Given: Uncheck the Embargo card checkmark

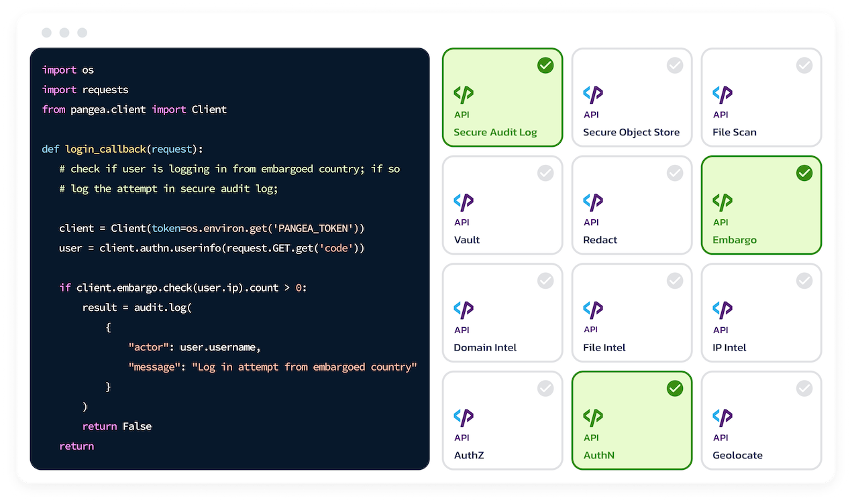Looking at the screenshot, I should pos(804,173).
